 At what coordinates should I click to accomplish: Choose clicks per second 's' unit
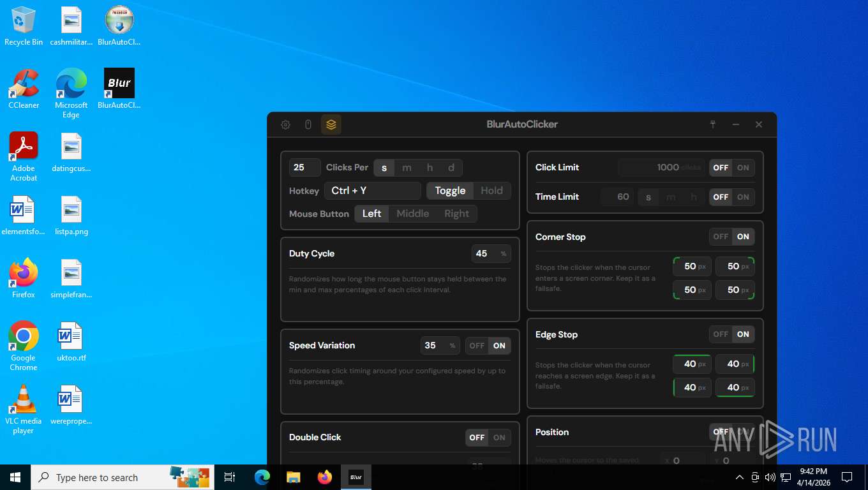point(384,168)
